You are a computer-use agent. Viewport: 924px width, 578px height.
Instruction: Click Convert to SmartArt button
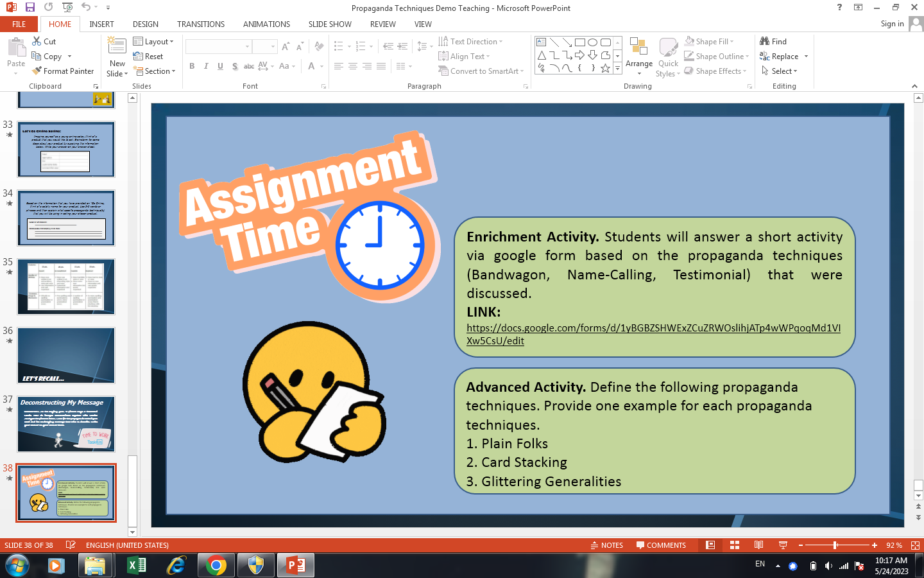point(481,71)
